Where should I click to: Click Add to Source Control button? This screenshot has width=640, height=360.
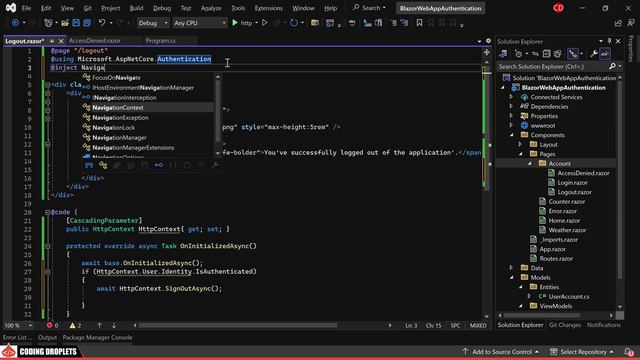[501, 352]
